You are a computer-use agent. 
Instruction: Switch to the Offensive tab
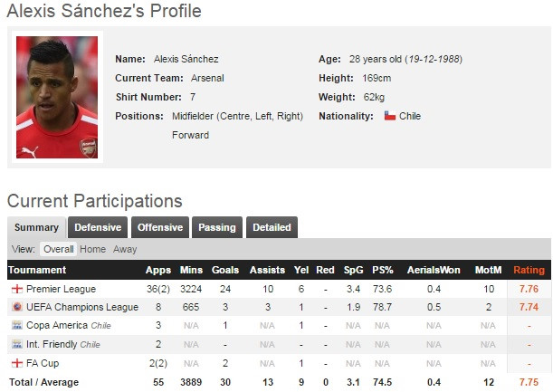[160, 227]
